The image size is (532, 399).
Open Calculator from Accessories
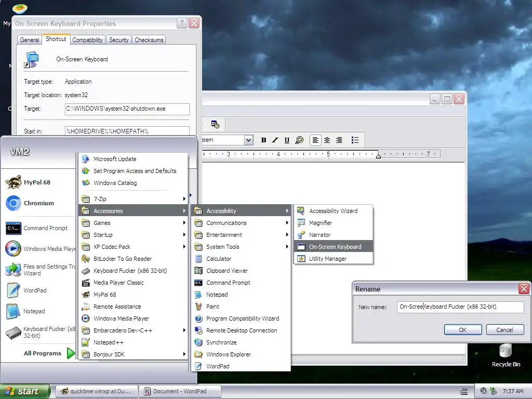coord(241,259)
